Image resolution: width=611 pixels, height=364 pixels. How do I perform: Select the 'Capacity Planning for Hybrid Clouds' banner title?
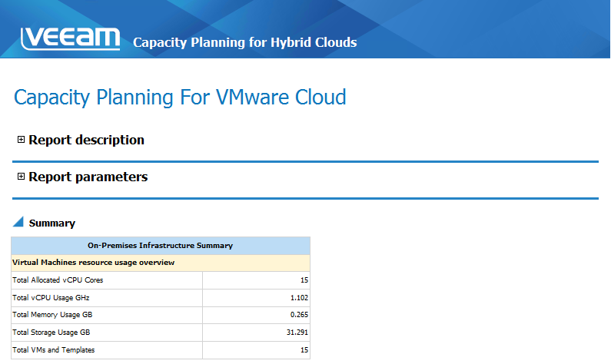point(244,42)
